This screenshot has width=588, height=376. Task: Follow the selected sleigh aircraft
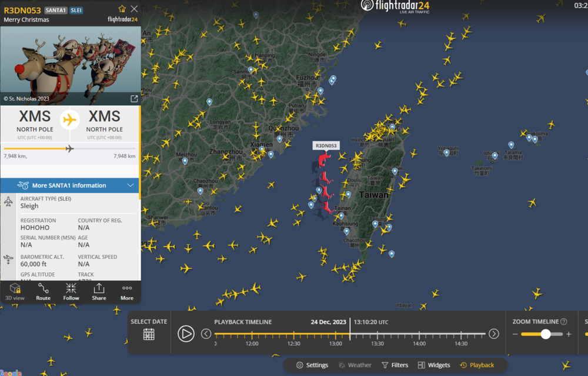[71, 292]
